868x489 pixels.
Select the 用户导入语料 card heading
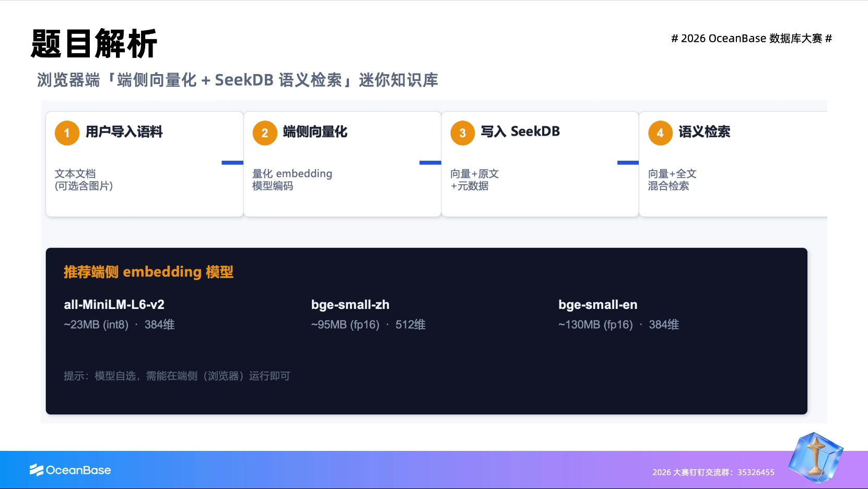click(x=124, y=132)
